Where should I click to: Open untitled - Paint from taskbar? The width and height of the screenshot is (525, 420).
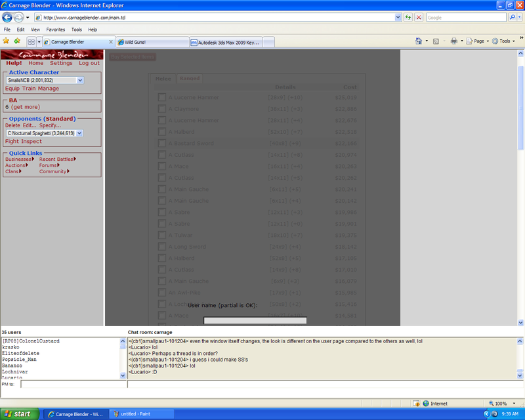[x=143, y=414]
